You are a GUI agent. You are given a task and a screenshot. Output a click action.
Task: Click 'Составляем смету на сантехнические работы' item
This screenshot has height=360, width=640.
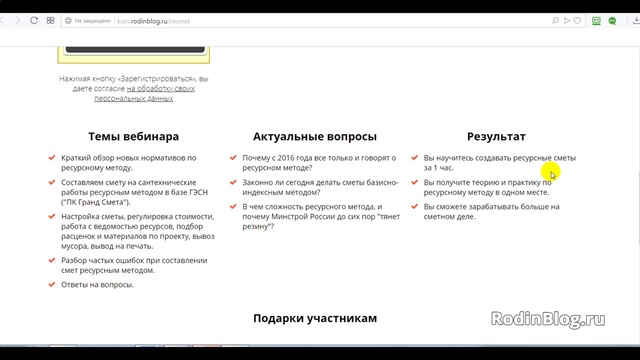click(x=134, y=192)
